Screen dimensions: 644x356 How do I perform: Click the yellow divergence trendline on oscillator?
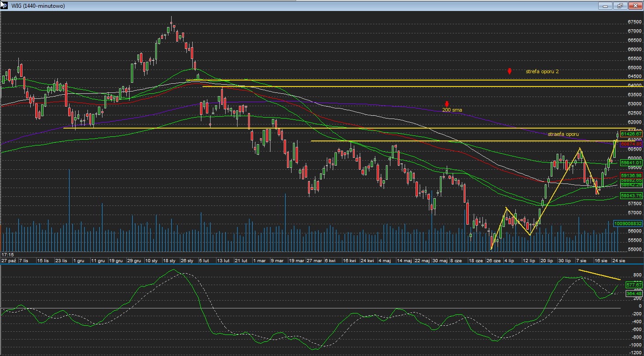click(600, 275)
